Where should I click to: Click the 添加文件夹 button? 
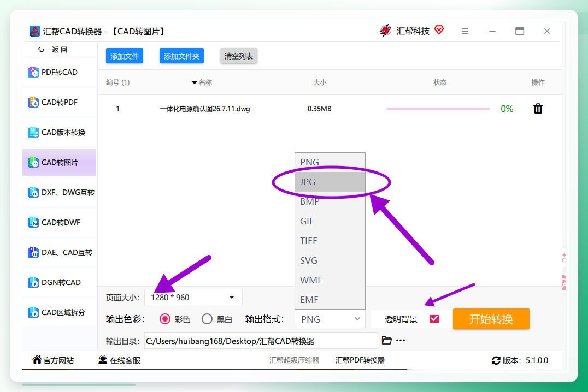click(181, 56)
